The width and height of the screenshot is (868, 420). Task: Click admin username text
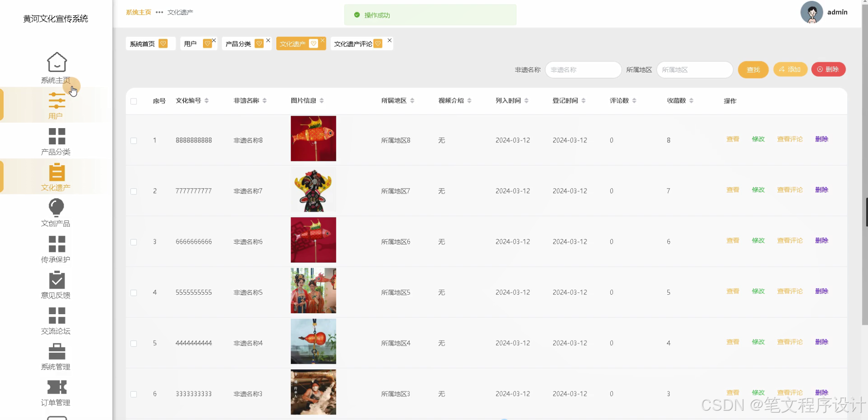pyautogui.click(x=837, y=13)
